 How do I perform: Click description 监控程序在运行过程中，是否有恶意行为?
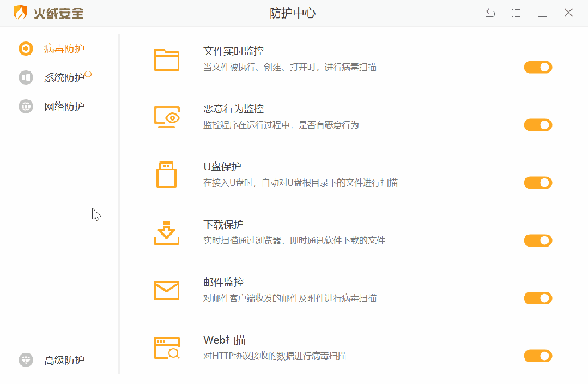(x=281, y=125)
